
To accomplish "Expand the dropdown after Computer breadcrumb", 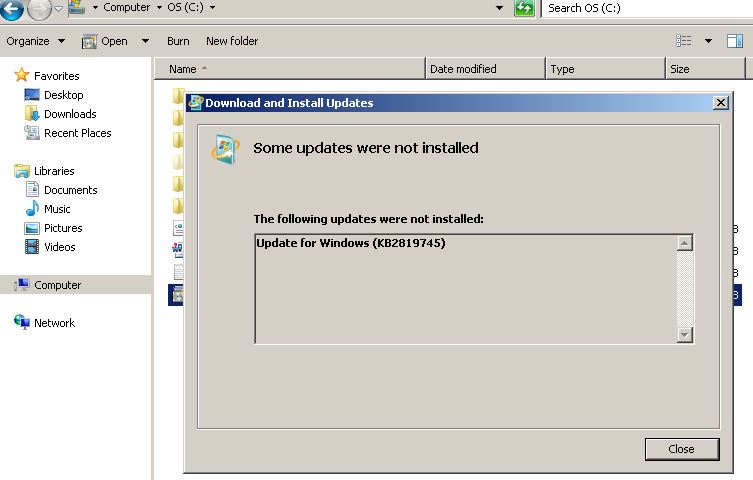I will click(x=159, y=8).
